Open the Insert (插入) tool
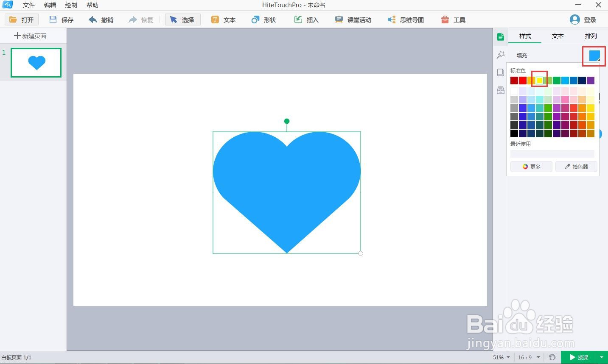Image resolution: width=608 pixels, height=364 pixels. [306, 19]
